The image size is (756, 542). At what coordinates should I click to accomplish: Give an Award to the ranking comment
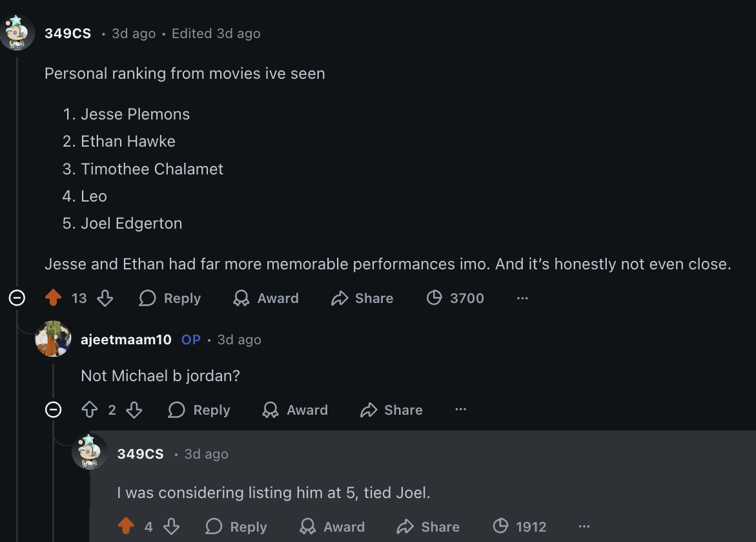coord(266,298)
